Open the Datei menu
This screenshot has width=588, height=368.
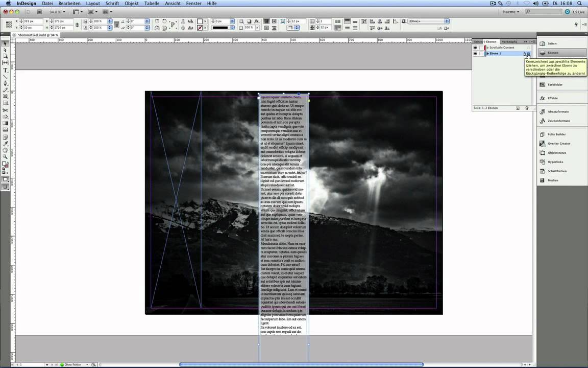pyautogui.click(x=47, y=4)
